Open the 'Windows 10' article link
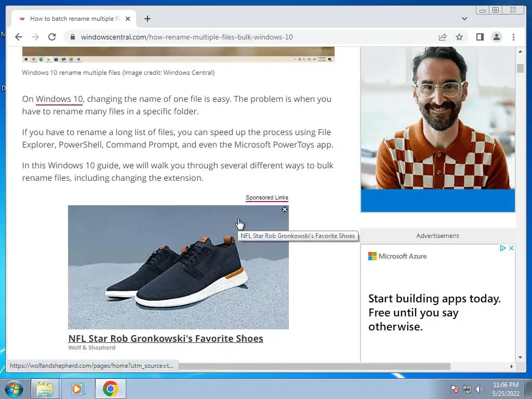 pos(59,99)
